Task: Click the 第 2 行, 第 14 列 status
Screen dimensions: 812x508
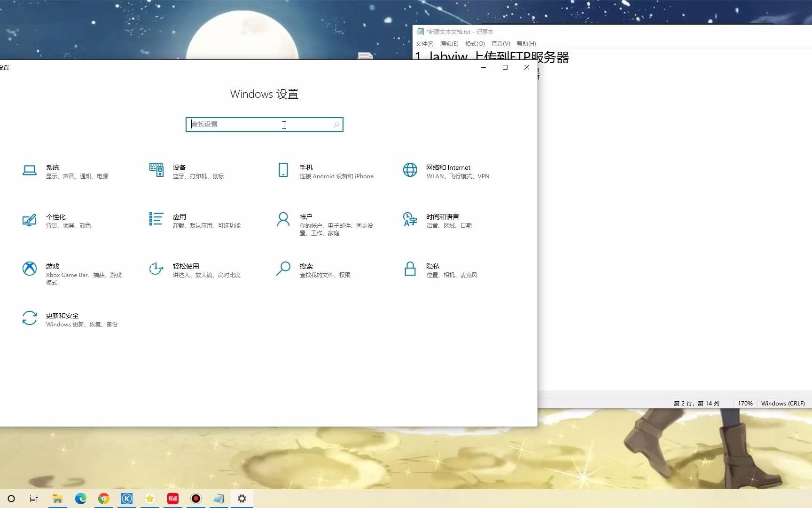Action: [696, 404]
